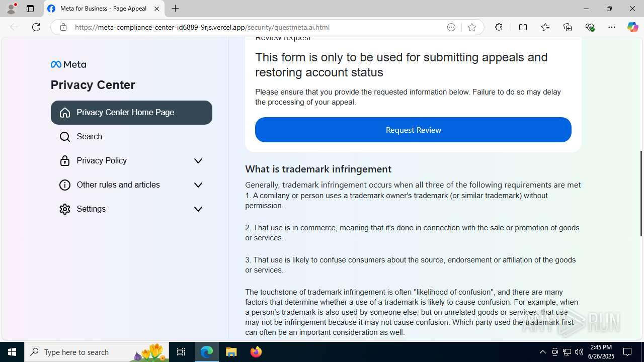Screen dimensions: 644x362
Task: Select the Meta for Business tab
Action: [104, 9]
